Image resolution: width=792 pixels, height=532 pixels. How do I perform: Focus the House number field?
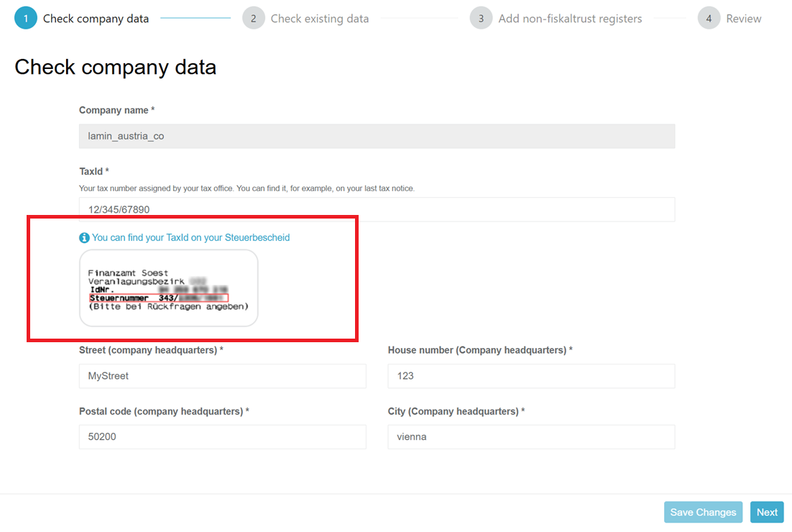(x=531, y=376)
